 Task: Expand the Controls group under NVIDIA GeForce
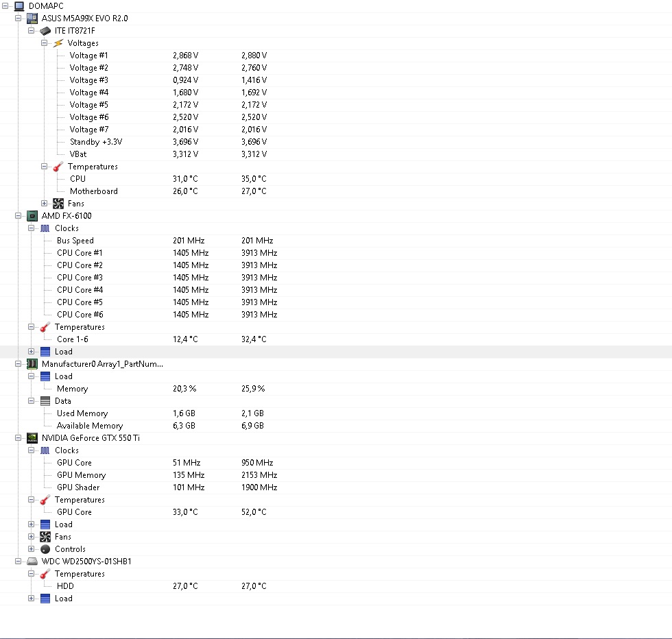pos(31,549)
